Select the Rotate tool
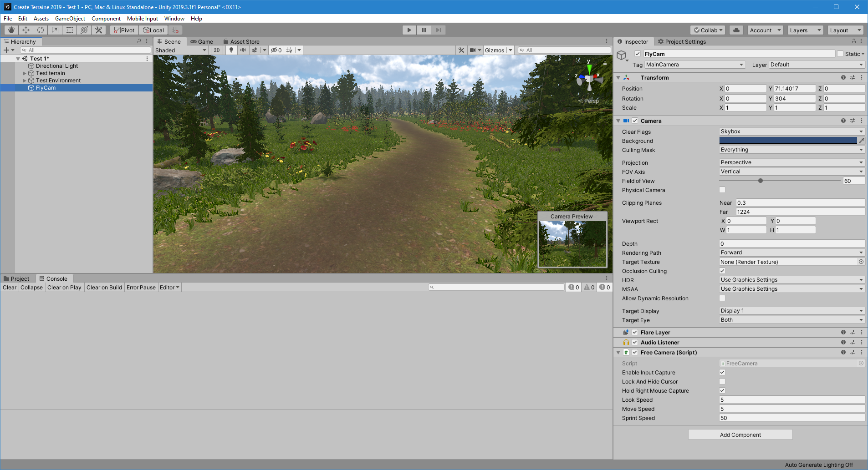Viewport: 868px width, 470px height. pos(41,30)
